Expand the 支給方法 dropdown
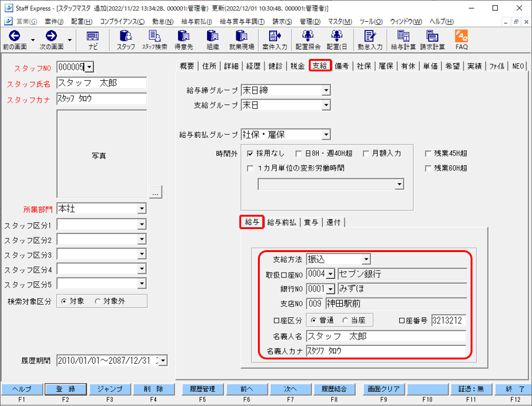The height and width of the screenshot is (406, 532). point(366,259)
